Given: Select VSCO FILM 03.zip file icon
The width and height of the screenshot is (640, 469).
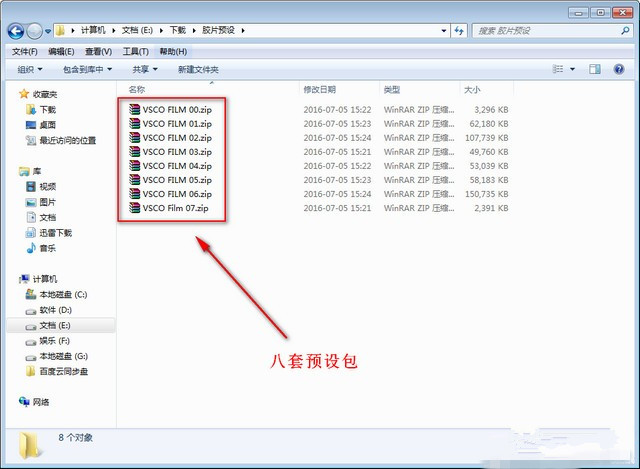Looking at the screenshot, I should click(134, 151).
